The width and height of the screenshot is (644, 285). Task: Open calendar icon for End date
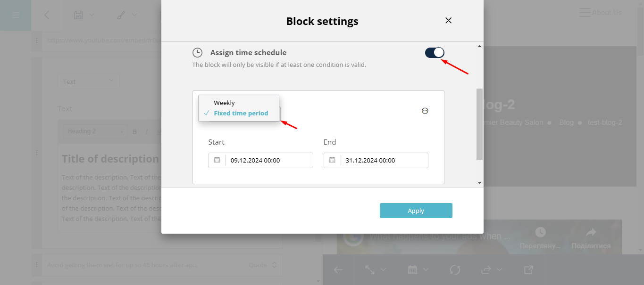click(x=332, y=160)
